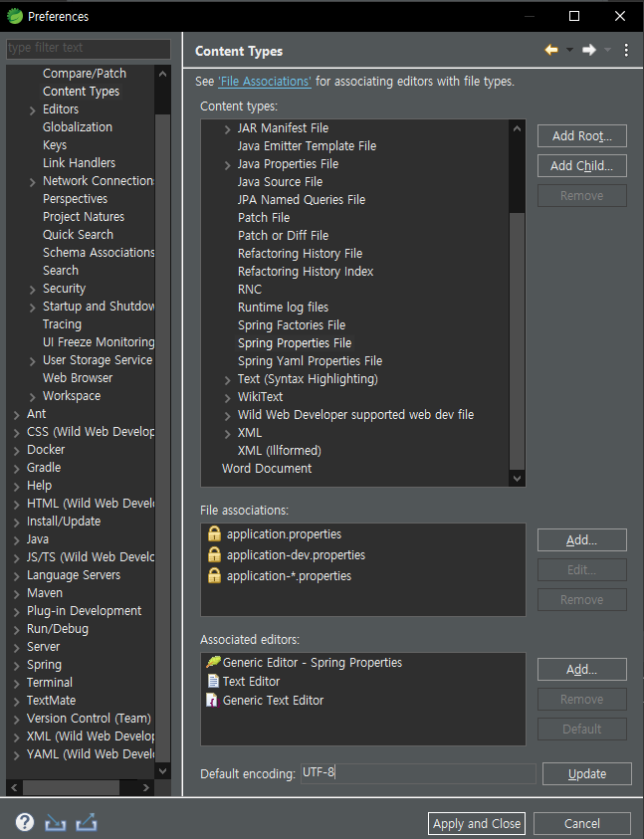
Task: Click content types list scroll-up arrow
Action: point(518,128)
